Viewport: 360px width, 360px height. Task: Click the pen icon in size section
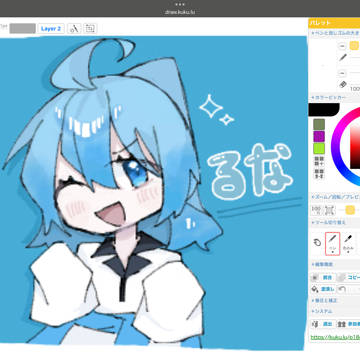[x=343, y=58]
